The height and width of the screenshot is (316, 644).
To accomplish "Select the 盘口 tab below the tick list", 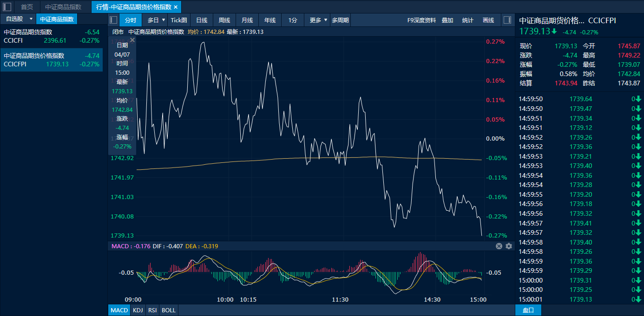I will [528, 310].
